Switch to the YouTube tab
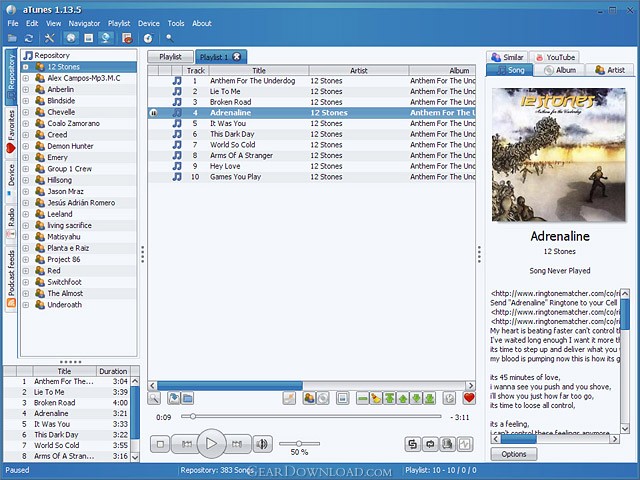The image size is (640, 480). (x=556, y=57)
